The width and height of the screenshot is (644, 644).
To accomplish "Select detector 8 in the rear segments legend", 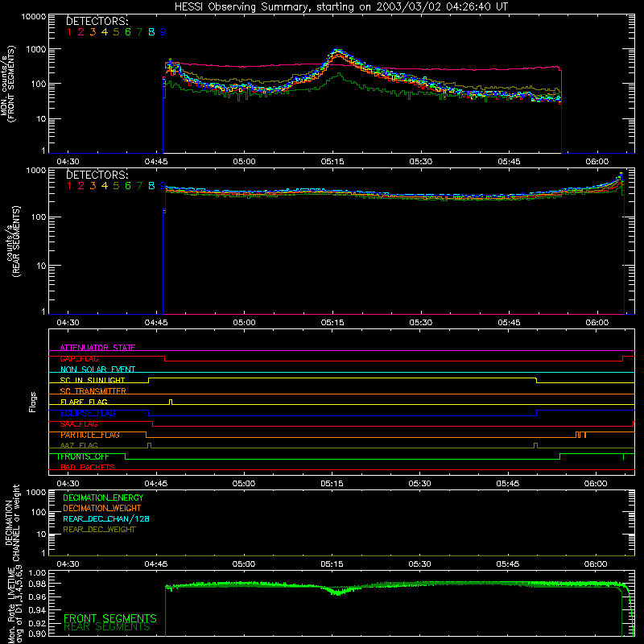I will (151, 186).
